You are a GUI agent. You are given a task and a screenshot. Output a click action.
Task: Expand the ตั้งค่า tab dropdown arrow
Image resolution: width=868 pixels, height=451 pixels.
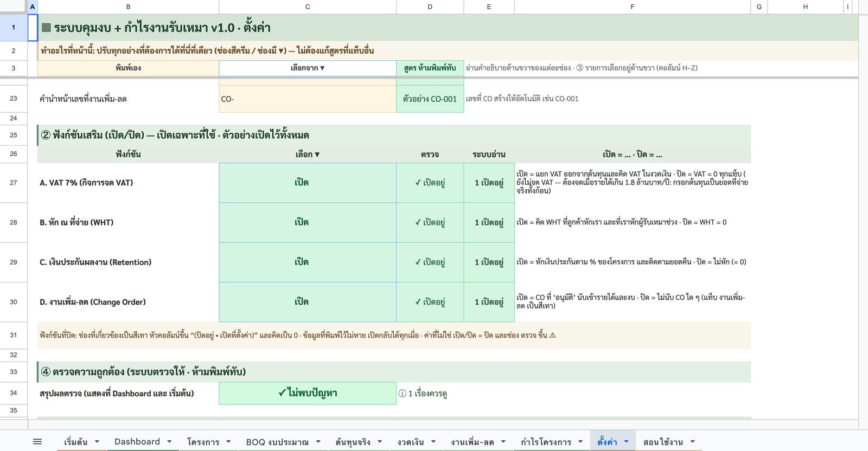pos(626,442)
